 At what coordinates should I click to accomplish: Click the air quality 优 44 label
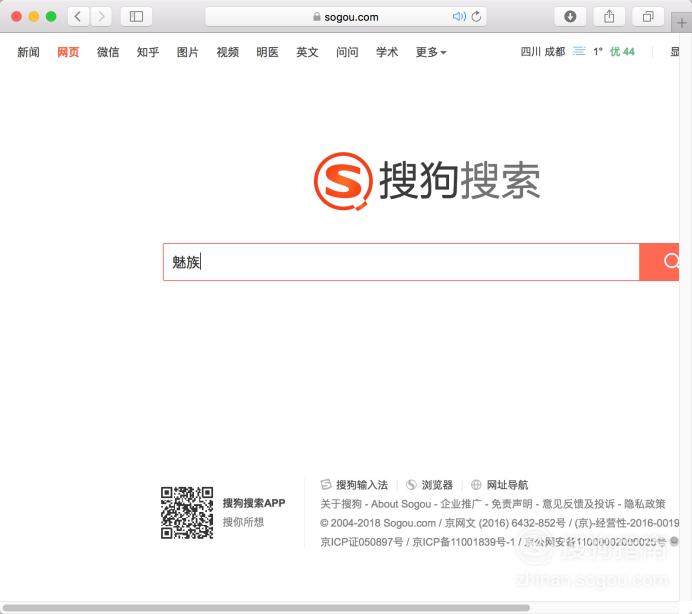[x=622, y=52]
